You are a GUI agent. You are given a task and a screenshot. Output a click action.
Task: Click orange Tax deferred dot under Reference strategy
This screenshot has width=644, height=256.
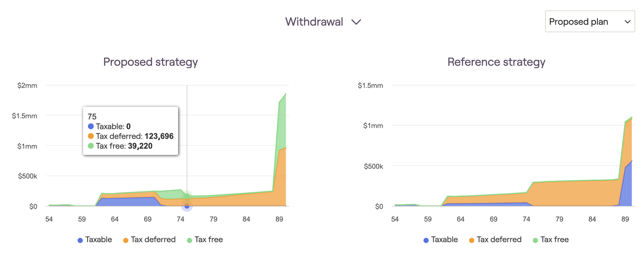pyautogui.click(x=472, y=240)
